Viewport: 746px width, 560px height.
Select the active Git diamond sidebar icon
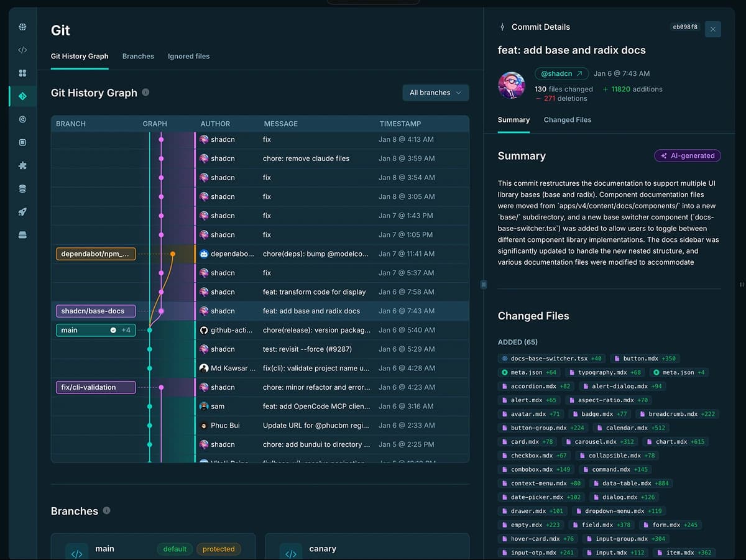(22, 96)
